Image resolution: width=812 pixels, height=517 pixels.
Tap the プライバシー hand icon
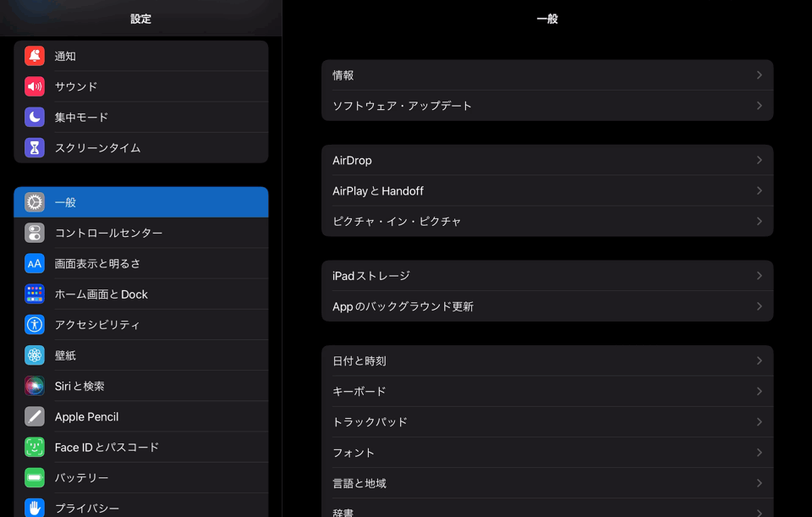(35, 508)
